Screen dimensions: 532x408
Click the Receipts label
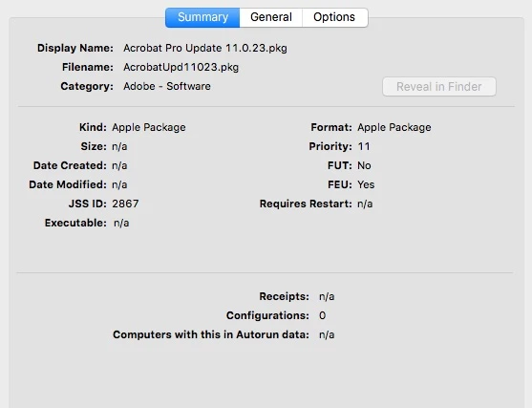(x=285, y=296)
